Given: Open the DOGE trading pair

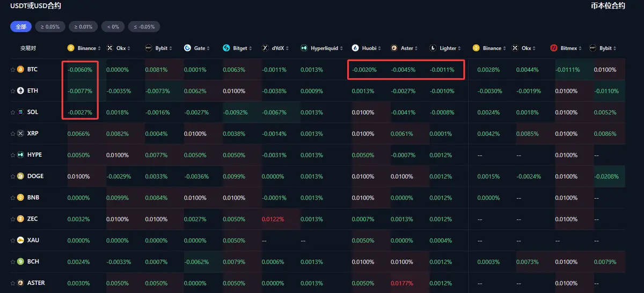Looking at the screenshot, I should pos(35,176).
